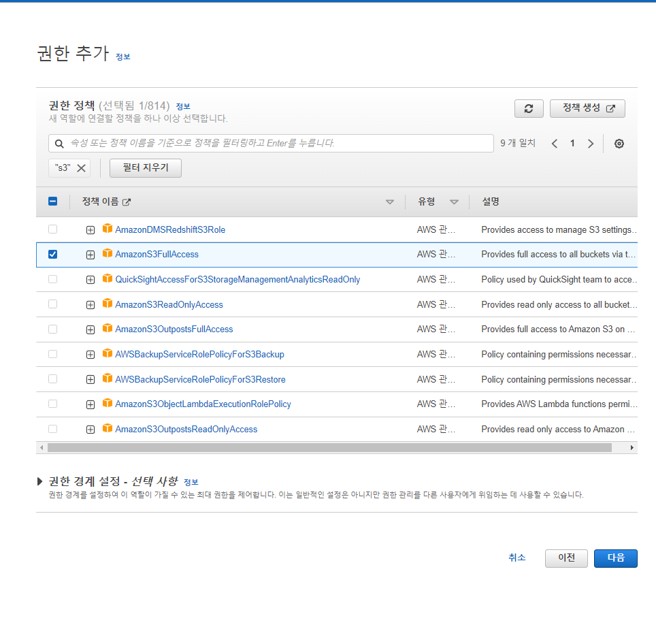Click the 설명 column header
The height and width of the screenshot is (644, 656).
point(491,202)
